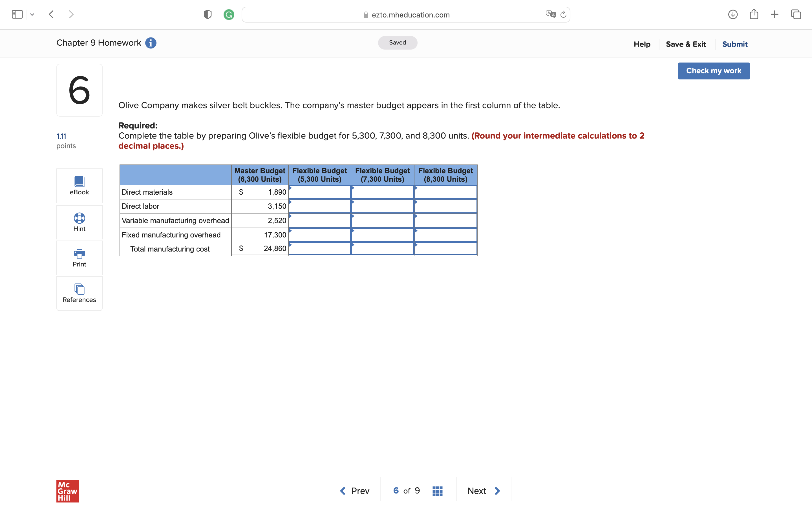The width and height of the screenshot is (812, 507).
Task: Reload the page with refresh icon
Action: coord(563,14)
